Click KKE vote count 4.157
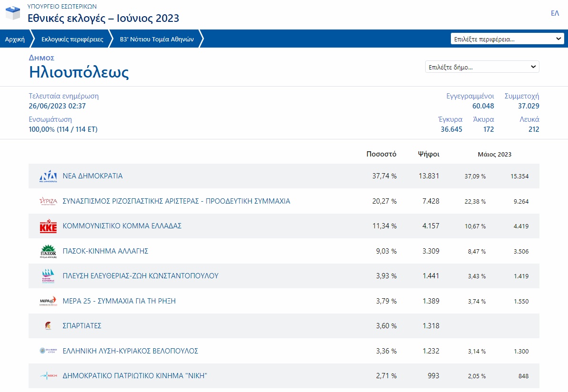The width and height of the screenshot is (568, 392). [x=431, y=226]
